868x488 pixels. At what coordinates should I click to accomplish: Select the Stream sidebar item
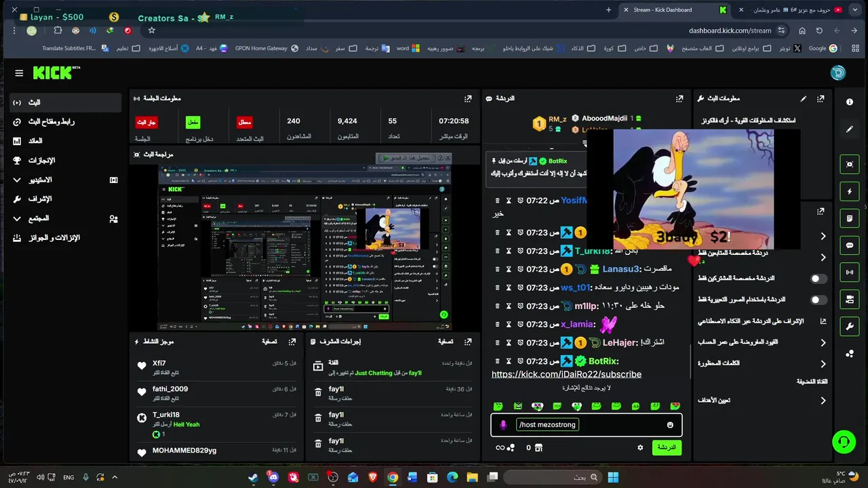click(65, 102)
